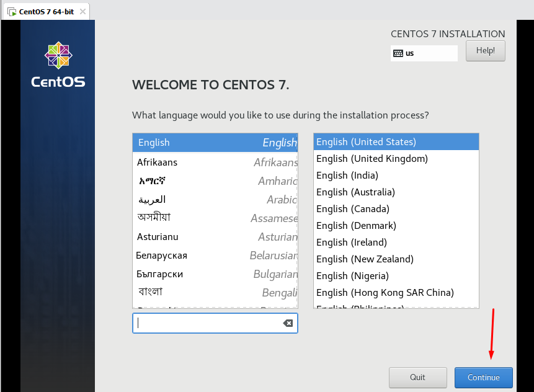This screenshot has width=534, height=392.
Task: Choose English (Ireland) locale
Action: click(x=396, y=242)
